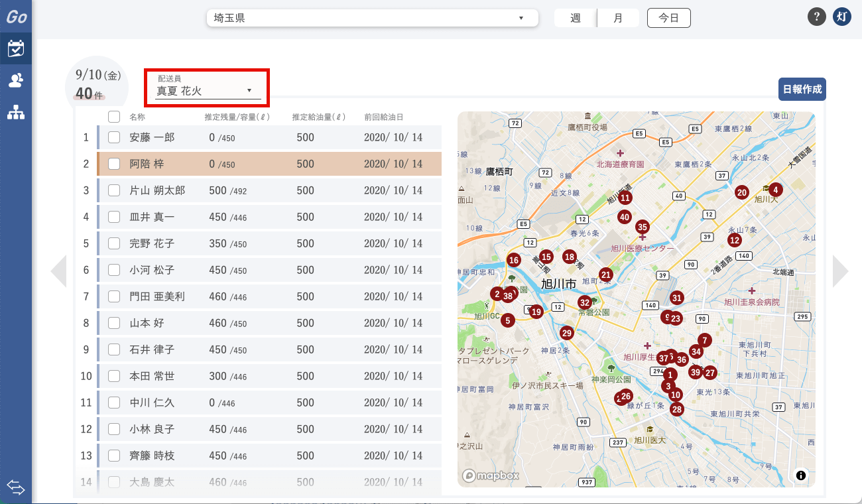The image size is (862, 504).
Task: Click the name 中川 仁久
Action: (x=152, y=403)
